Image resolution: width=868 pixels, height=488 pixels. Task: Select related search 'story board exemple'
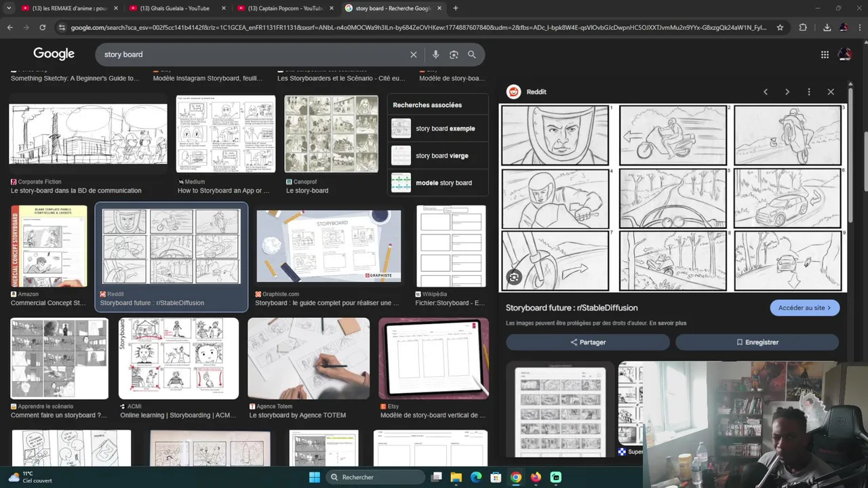point(438,129)
